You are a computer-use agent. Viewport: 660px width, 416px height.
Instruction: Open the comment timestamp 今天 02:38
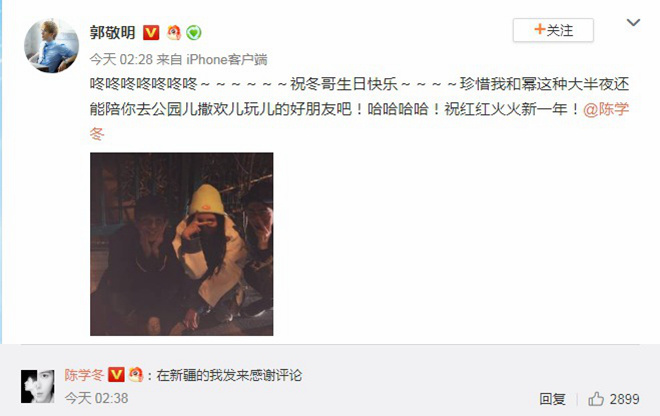click(96, 398)
